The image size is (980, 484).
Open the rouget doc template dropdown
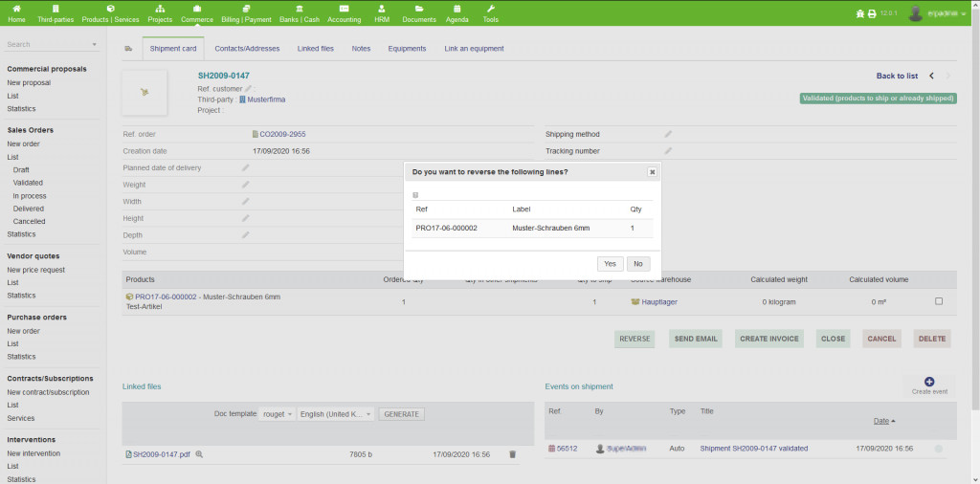coord(278,414)
